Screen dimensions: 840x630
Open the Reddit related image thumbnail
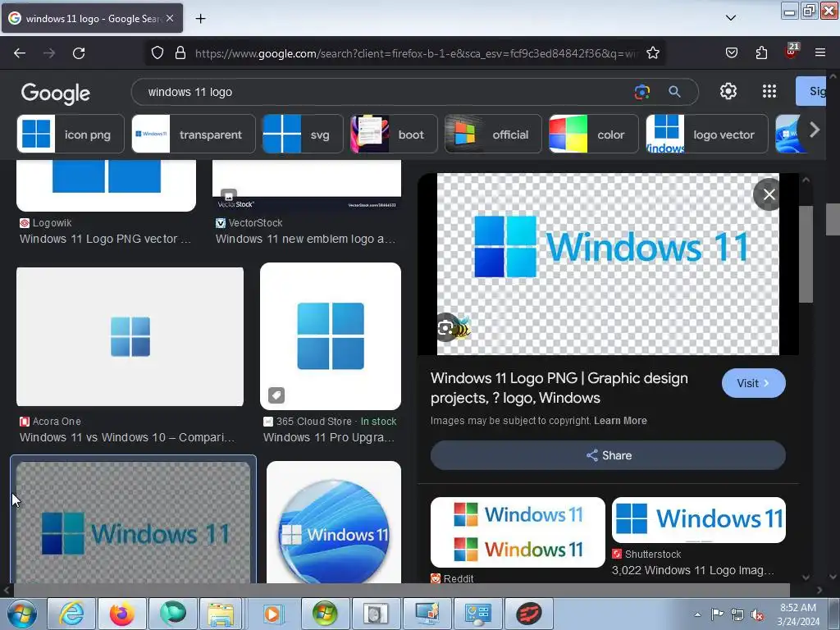[518, 532]
